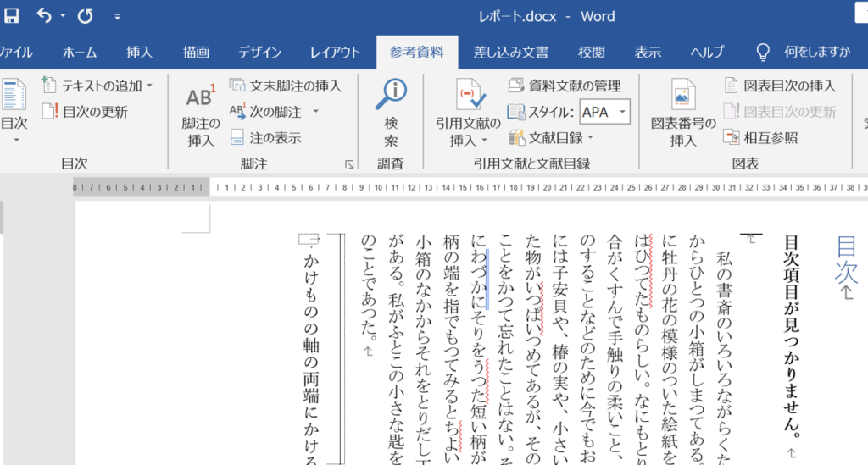Click the 目次項目が見つかりません text

[793, 335]
